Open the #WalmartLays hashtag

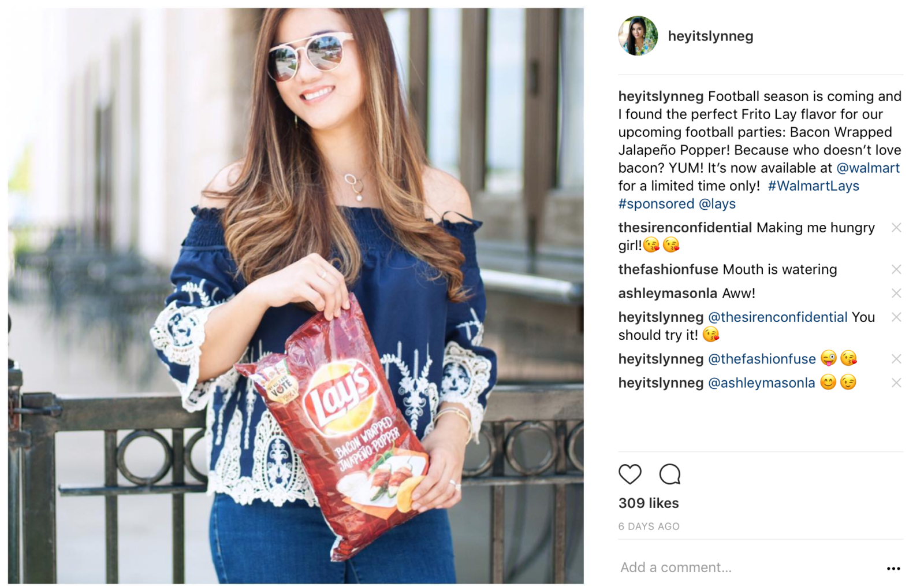[813, 186]
